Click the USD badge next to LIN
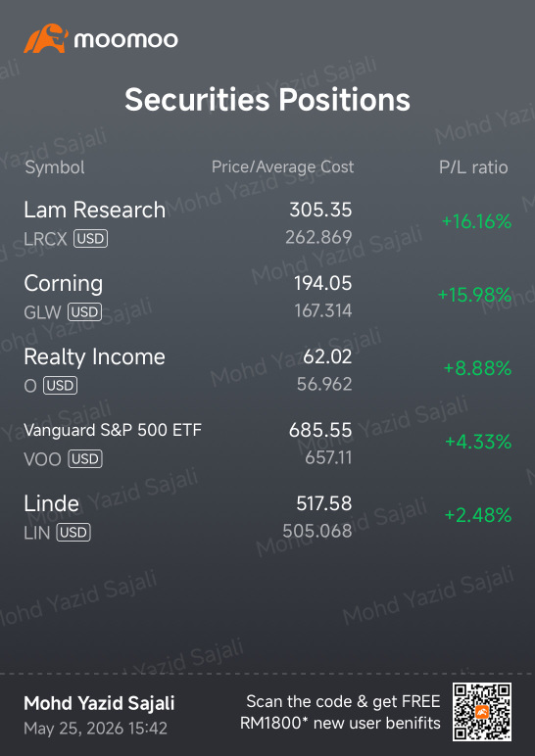This screenshot has height=756, width=535. coord(73,533)
